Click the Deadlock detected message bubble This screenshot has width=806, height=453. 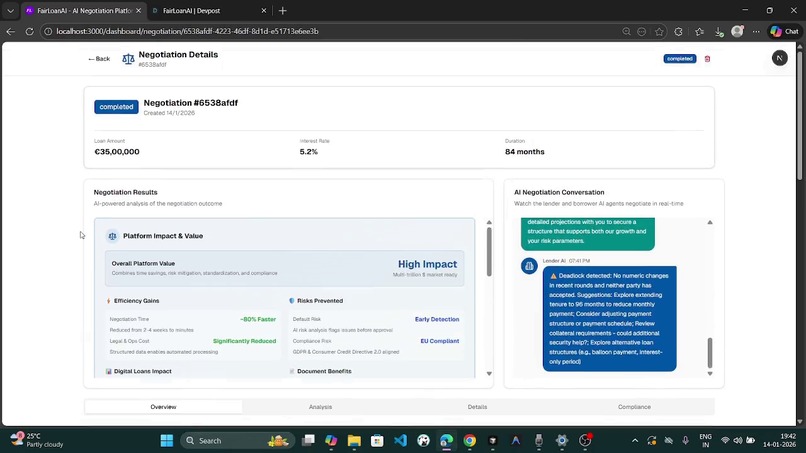609,318
